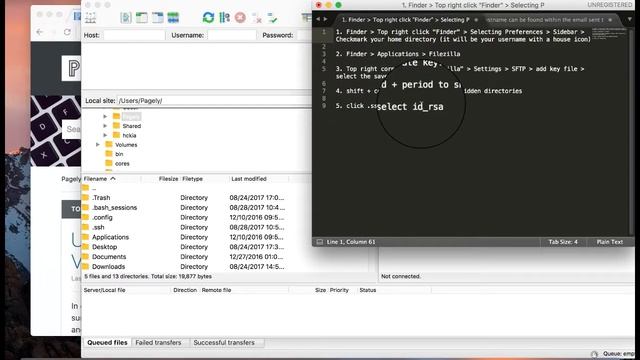Click the panel switcher icon in Sublime status bar
This screenshot has height=360, width=640.
click(320, 242)
